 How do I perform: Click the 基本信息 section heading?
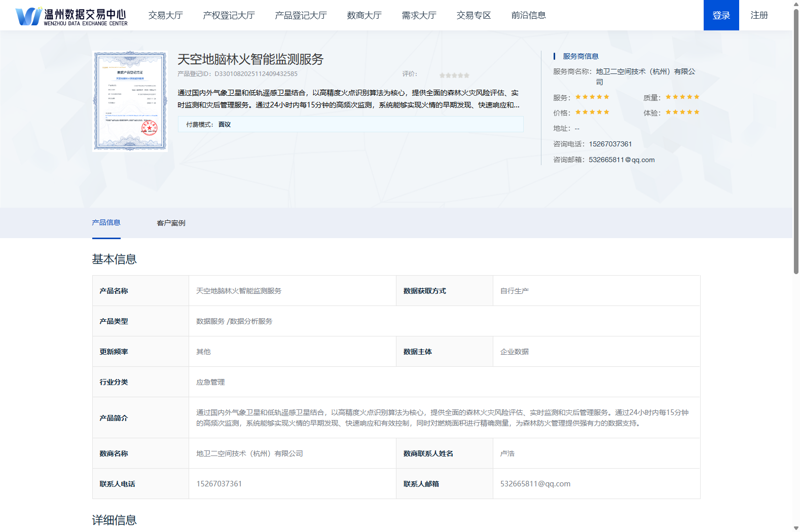pyautogui.click(x=114, y=259)
